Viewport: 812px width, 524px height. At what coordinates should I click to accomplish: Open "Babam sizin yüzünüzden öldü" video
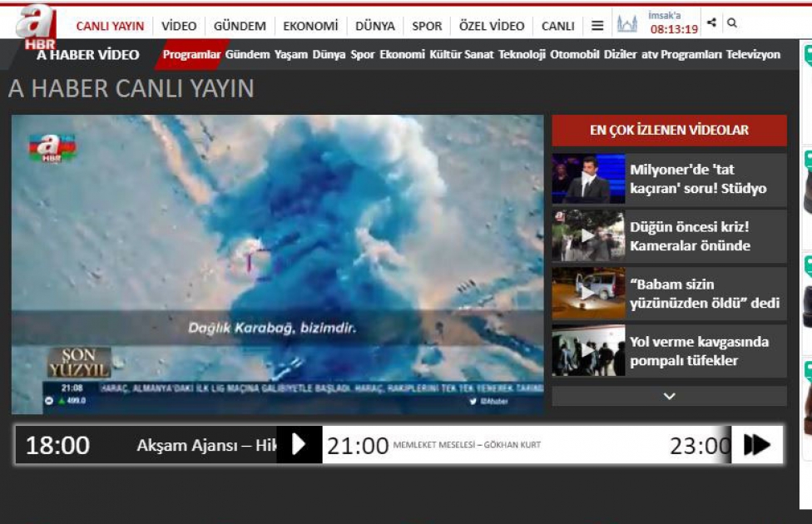click(669, 294)
